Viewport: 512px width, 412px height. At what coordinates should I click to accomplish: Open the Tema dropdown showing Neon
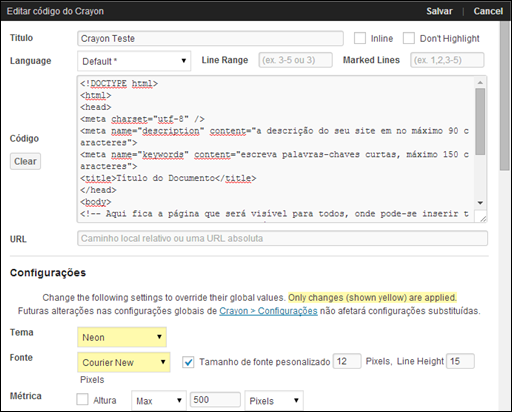coord(122,337)
